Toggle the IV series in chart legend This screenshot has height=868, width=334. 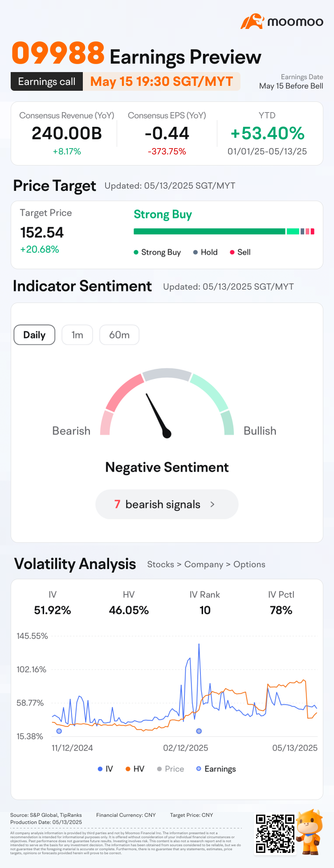105,769
